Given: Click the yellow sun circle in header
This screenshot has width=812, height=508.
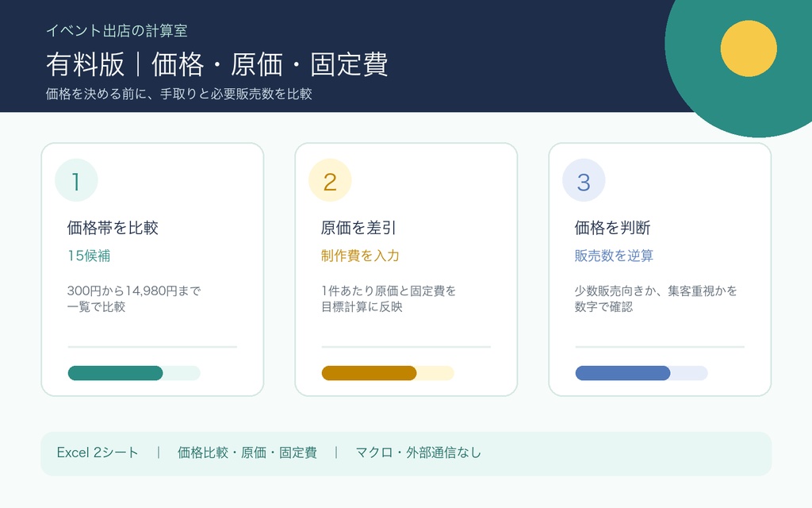Looking at the screenshot, I should 749,48.
